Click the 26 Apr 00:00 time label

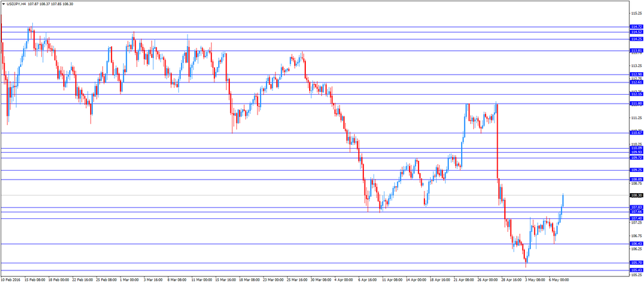(x=488, y=280)
